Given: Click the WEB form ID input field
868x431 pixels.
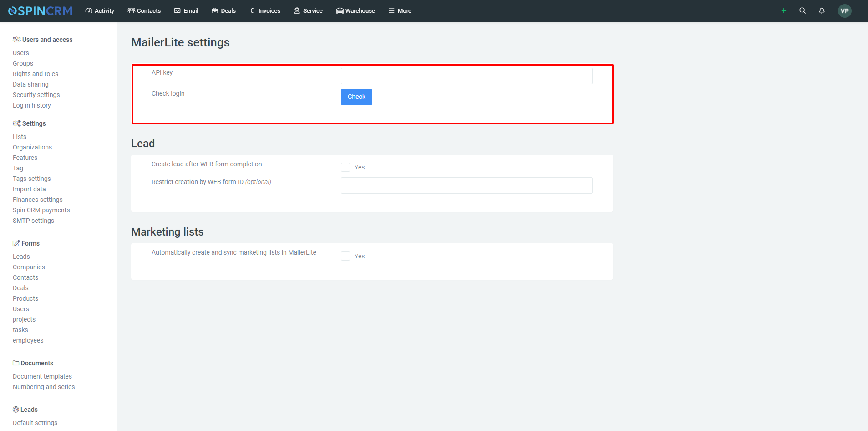Looking at the screenshot, I should click(467, 185).
